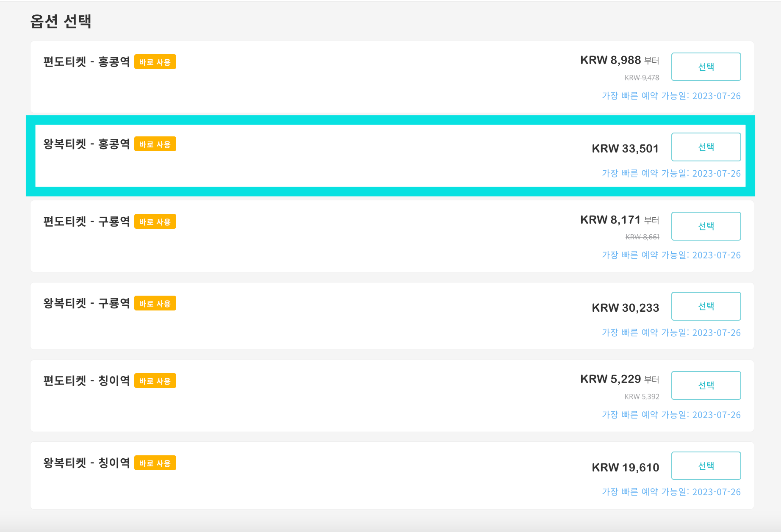This screenshot has height=532, width=781.
Task: Click the KRW 33,501 price
Action: (x=625, y=149)
